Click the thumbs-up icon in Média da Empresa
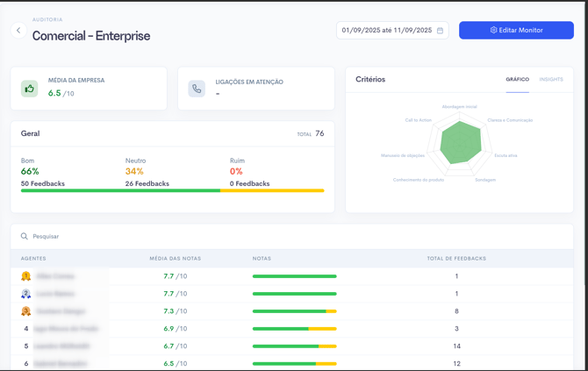 tap(30, 89)
